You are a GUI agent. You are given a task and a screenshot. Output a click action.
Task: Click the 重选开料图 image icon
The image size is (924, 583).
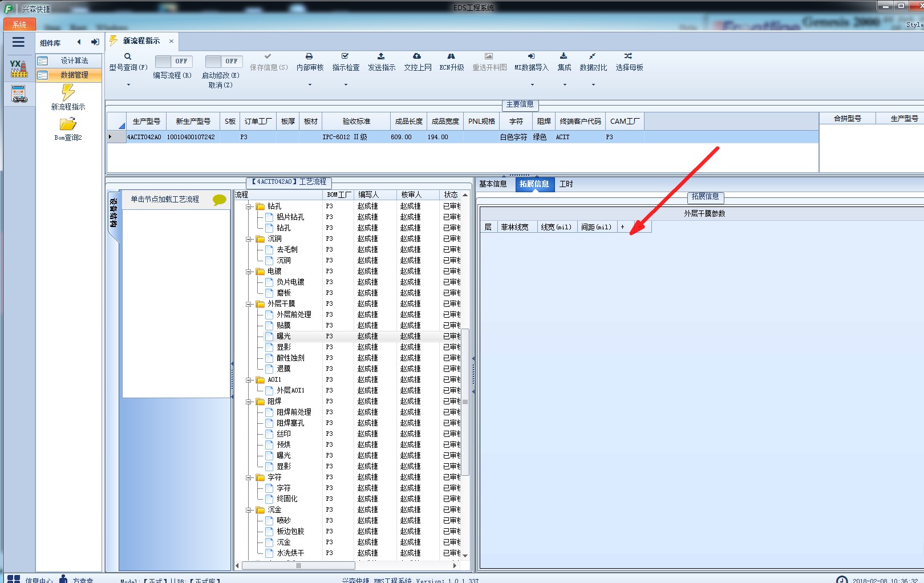489,56
